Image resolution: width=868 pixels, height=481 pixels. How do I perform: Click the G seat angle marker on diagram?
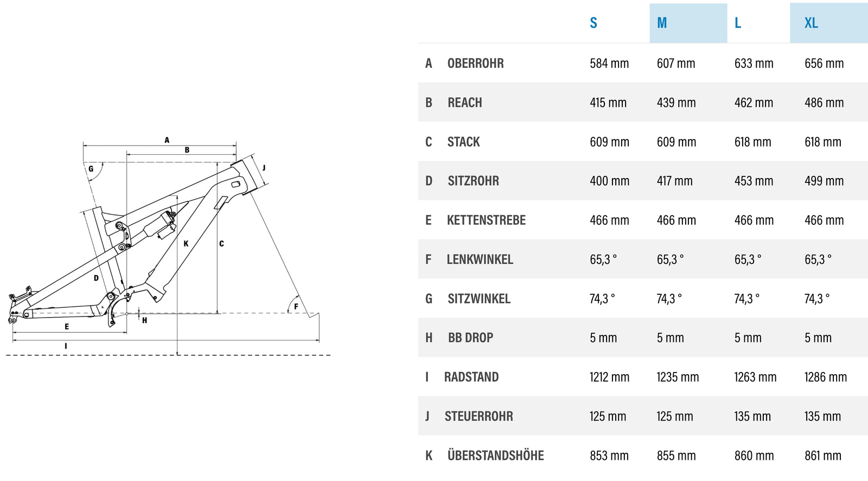(x=91, y=169)
